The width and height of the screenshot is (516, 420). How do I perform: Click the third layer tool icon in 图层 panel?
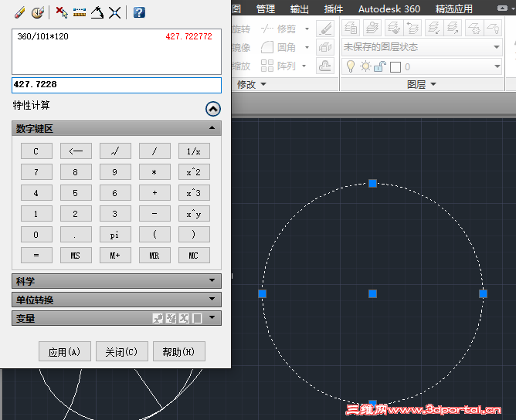tap(393, 28)
